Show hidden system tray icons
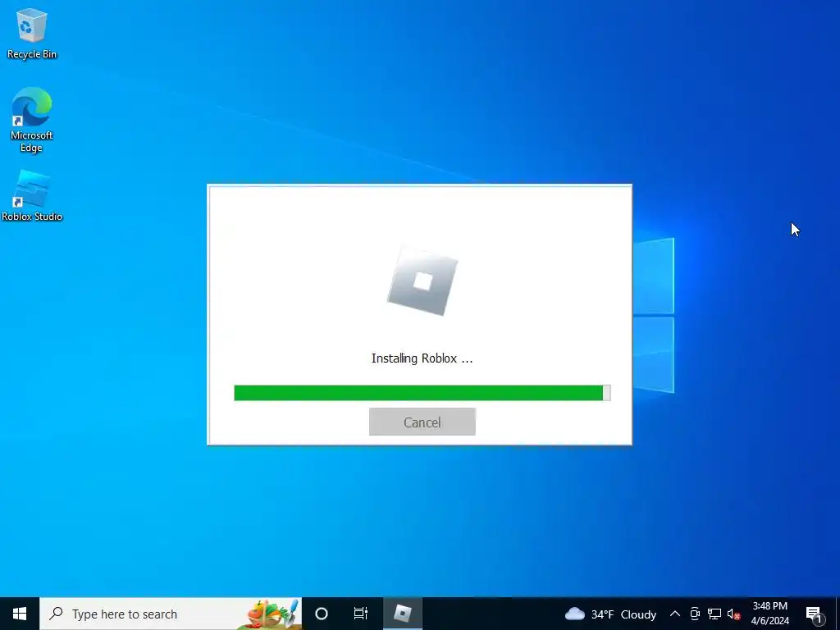Image resolution: width=840 pixels, height=630 pixels. coord(675,614)
